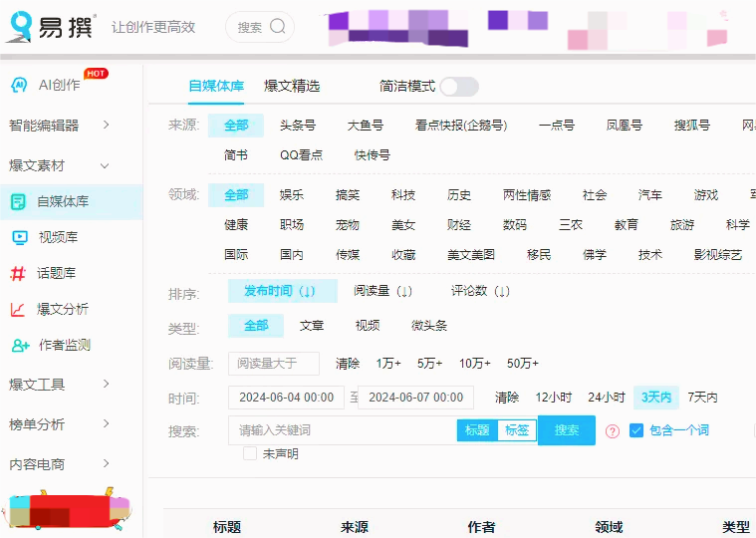
Task: Switch to the 爆文精选 tab
Action: 292,87
